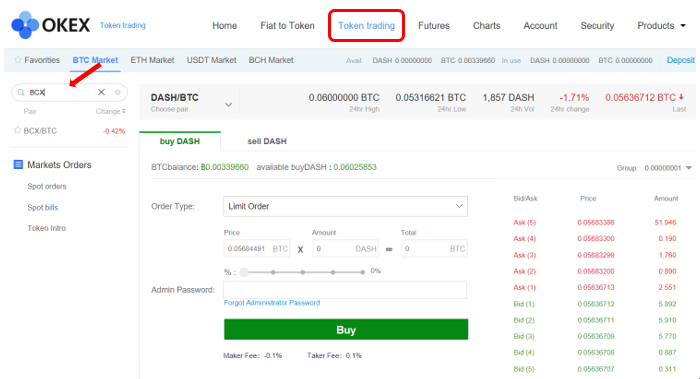Click the Favorites star icon

pos(18,60)
